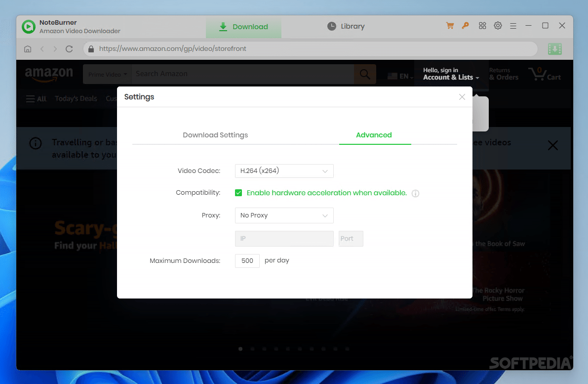Click the NoteBurner logo icon

pos(29,27)
